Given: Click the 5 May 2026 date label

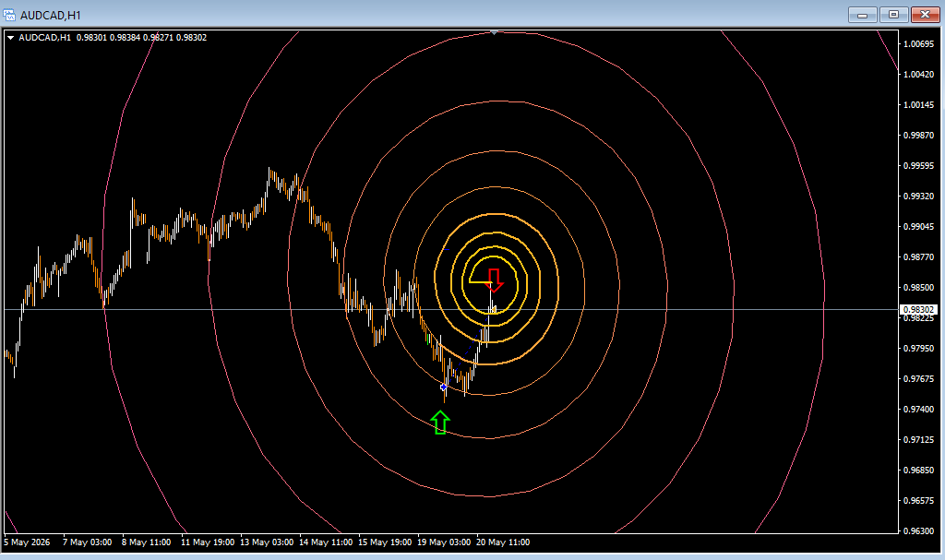Looking at the screenshot, I should pyautogui.click(x=27, y=542).
